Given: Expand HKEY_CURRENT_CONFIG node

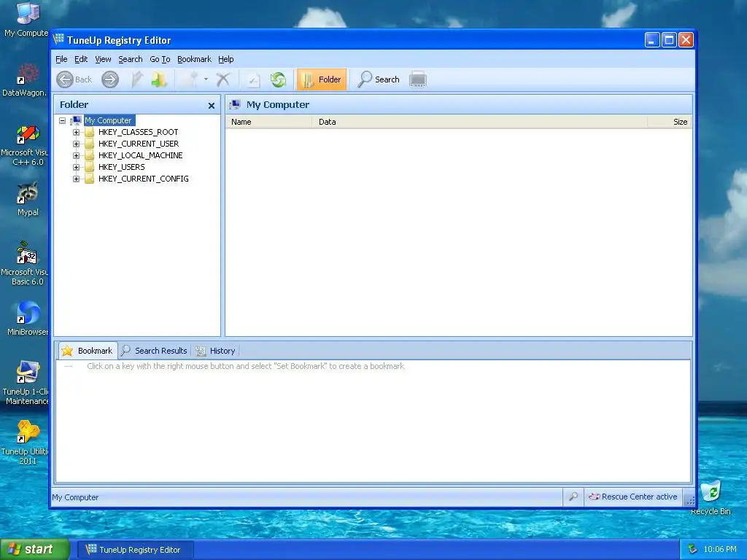Looking at the screenshot, I should point(76,179).
